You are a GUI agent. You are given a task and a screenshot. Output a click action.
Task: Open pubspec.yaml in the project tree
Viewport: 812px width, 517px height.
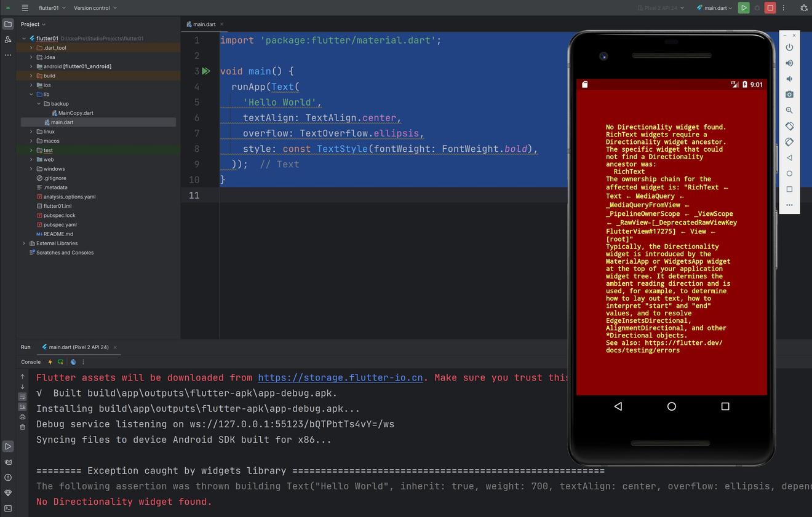[60, 225]
